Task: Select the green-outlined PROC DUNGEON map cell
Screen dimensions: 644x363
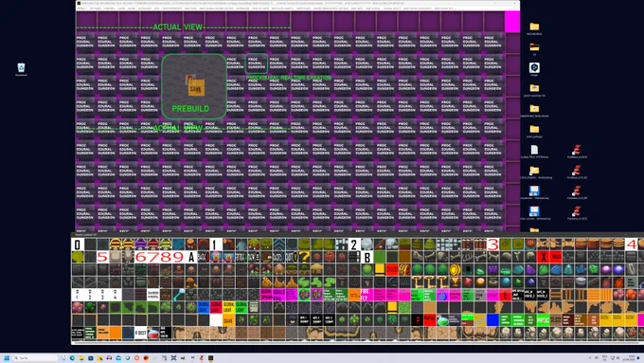Action: [257, 64]
